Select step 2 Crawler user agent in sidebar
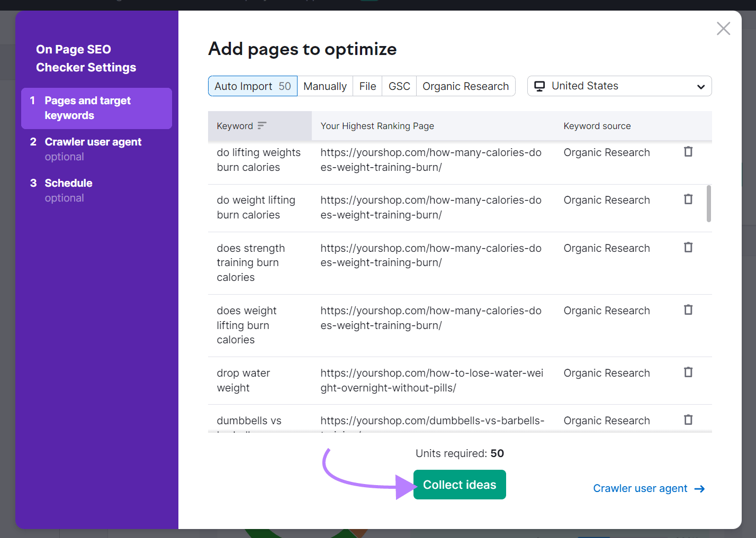Viewport: 756px width, 538px height. coord(93,141)
